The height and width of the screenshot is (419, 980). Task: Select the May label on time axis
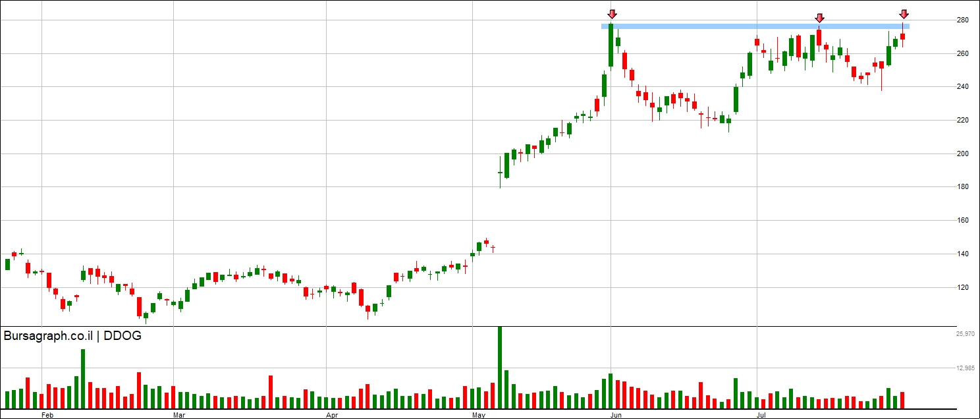479,415
